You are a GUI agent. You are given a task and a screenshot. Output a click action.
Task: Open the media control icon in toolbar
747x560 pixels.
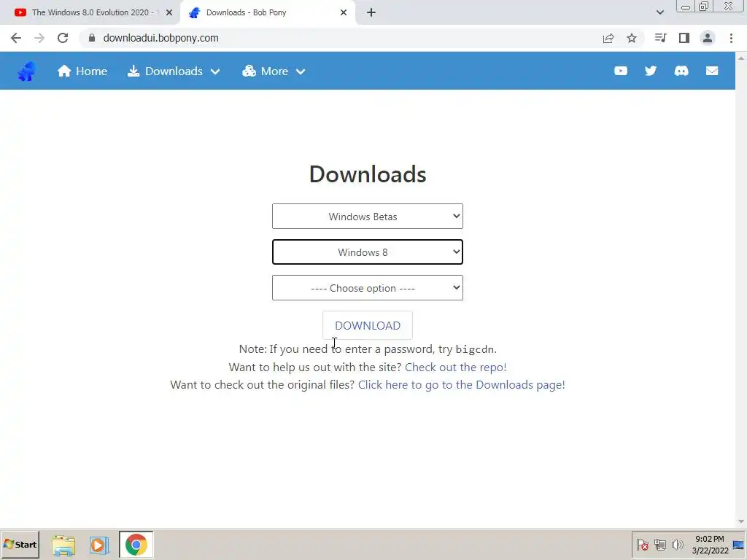(660, 38)
